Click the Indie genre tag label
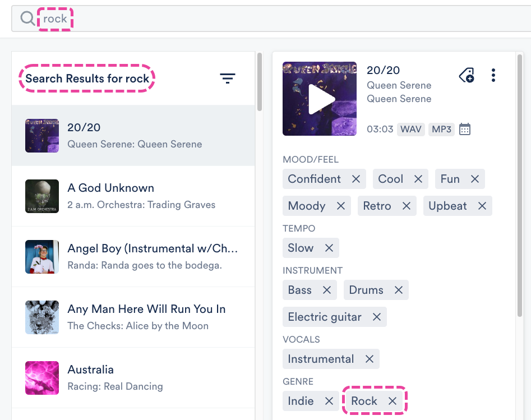Image resolution: width=531 pixels, height=420 pixels. (x=301, y=401)
